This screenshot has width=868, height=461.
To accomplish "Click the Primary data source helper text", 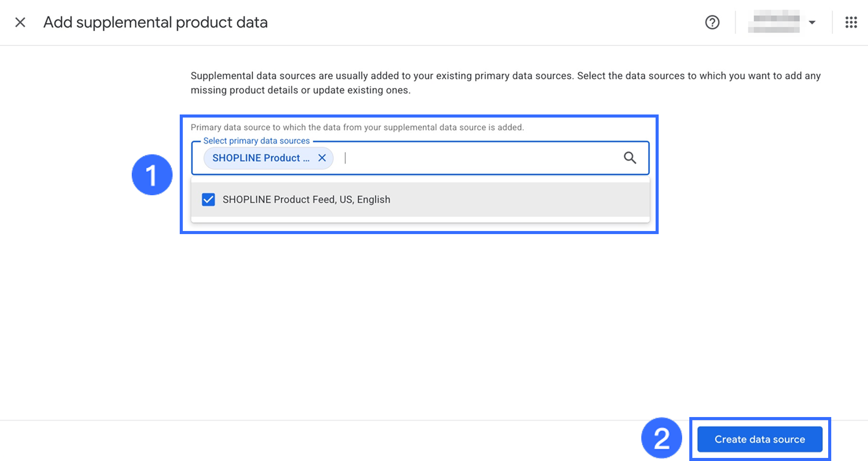I will tap(357, 127).
